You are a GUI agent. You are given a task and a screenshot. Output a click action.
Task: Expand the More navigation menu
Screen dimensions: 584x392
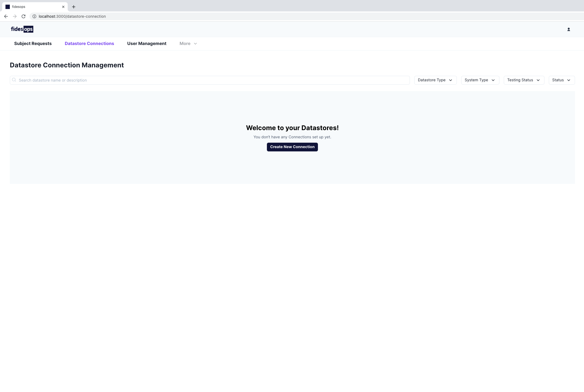[188, 44]
